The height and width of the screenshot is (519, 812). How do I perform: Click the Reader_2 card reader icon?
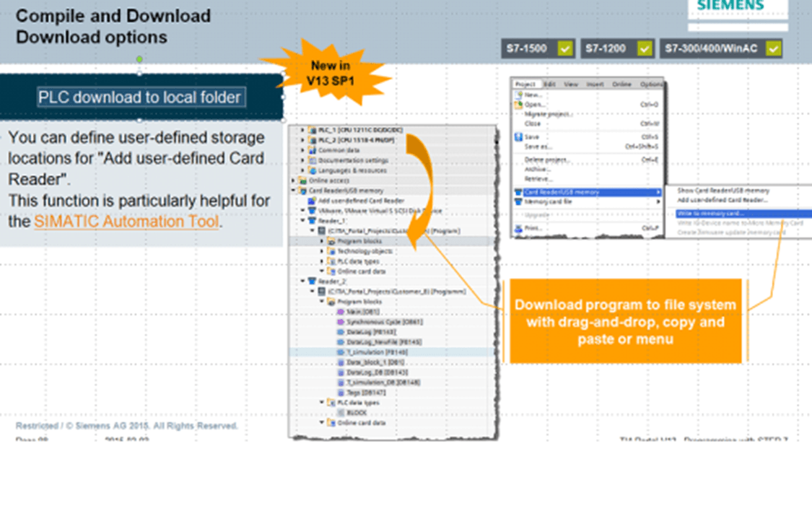pos(313,282)
